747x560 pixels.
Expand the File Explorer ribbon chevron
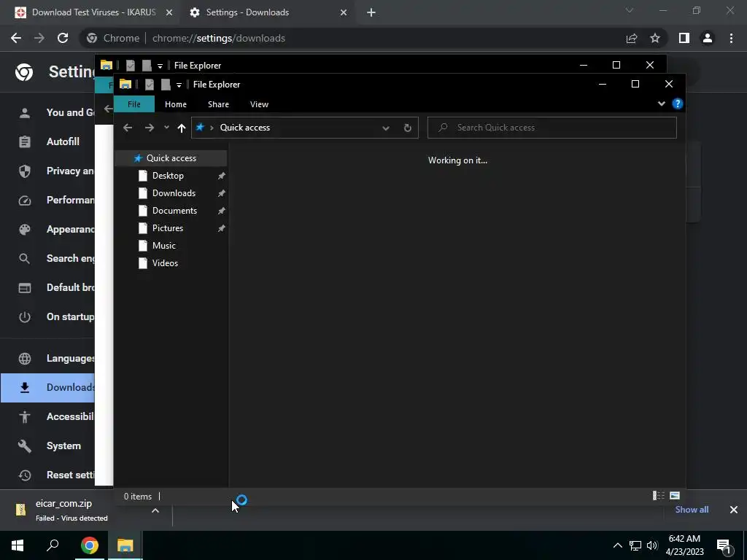coord(661,104)
